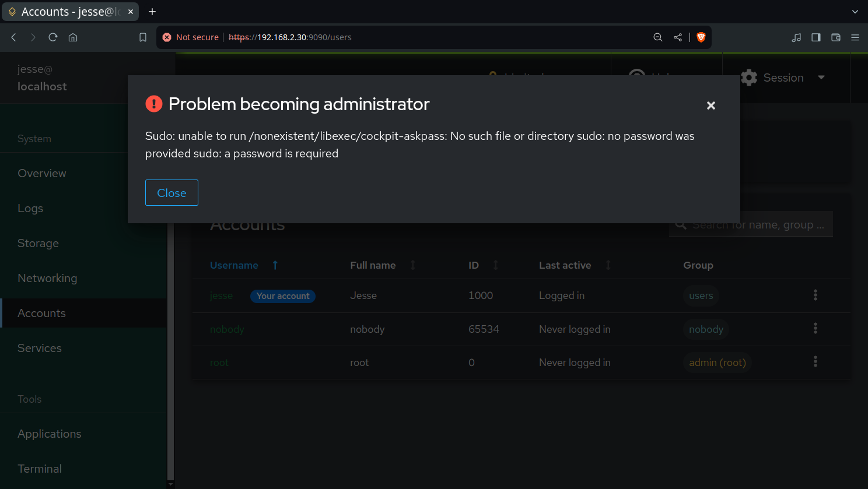The image size is (868, 489).
Task: Dismiss dialog with the X icon
Action: click(x=710, y=105)
